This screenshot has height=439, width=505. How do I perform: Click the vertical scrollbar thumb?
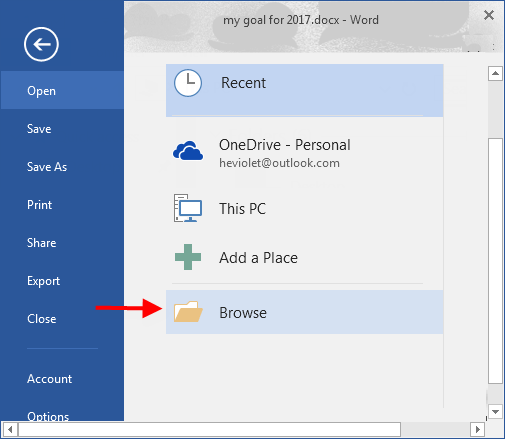point(495,261)
